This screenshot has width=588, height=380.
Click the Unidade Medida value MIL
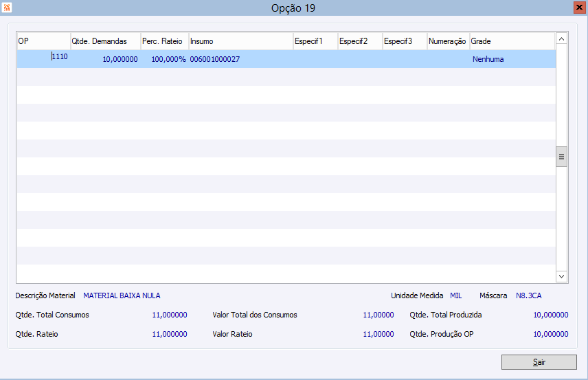(455, 295)
